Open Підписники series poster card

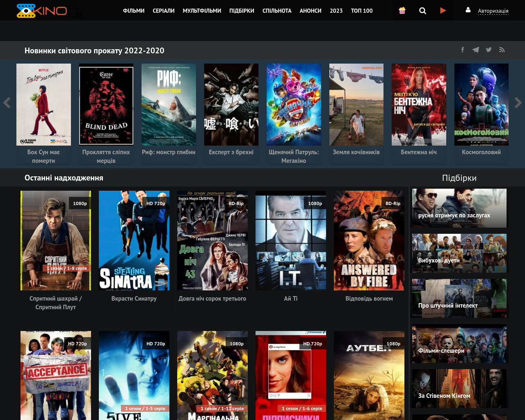pyautogui.click(x=291, y=375)
